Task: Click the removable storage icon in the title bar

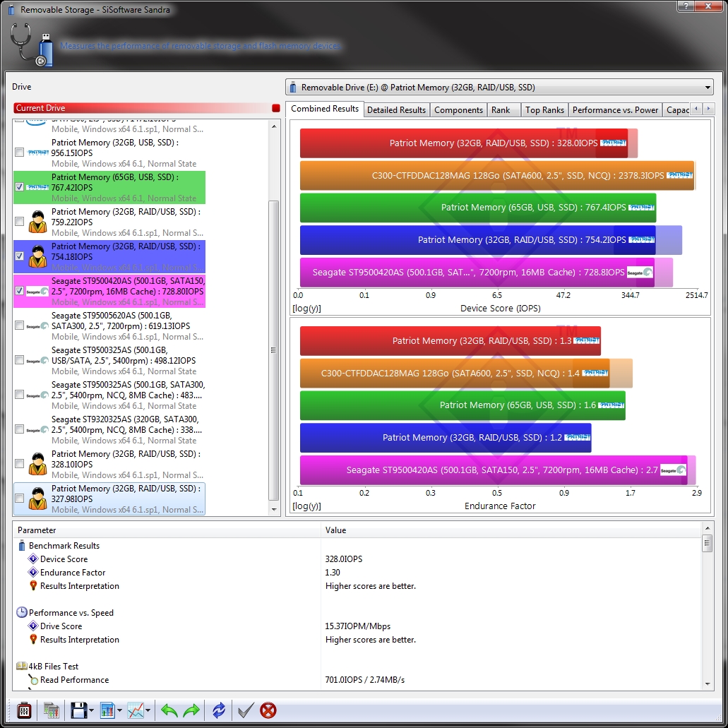Action: [x=11, y=9]
